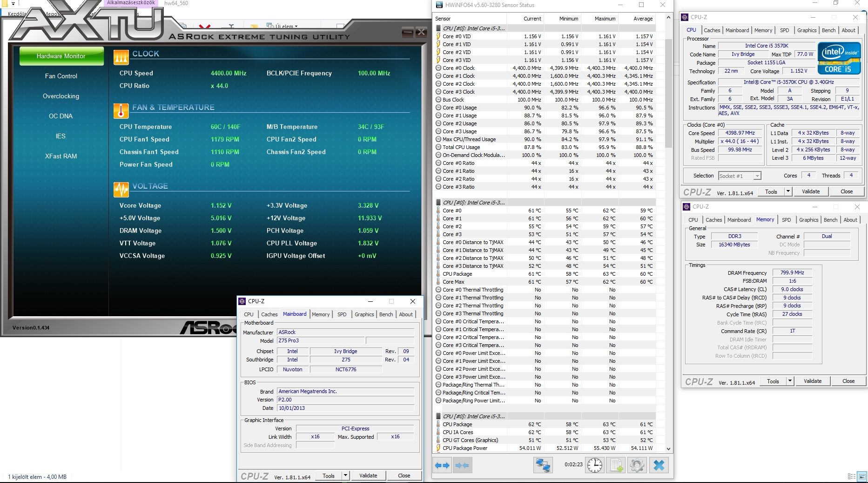Open the Tools dropdown arrow in CPU-Z Mainboard window

coord(345,476)
